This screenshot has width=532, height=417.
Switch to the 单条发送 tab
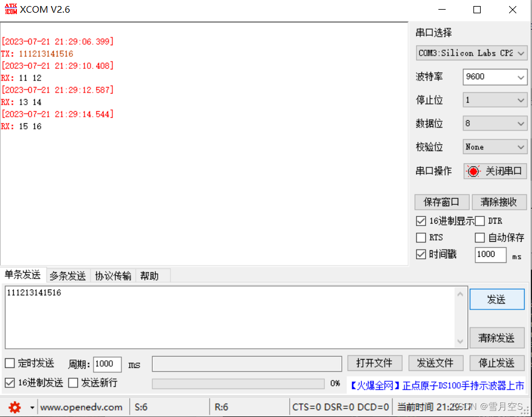tap(22, 275)
